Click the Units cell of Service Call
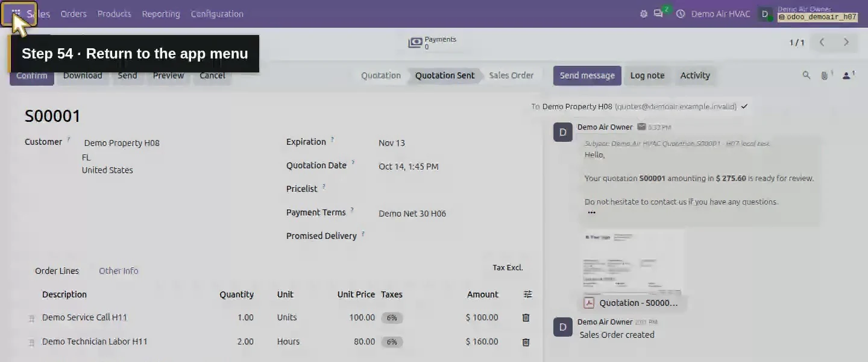The height and width of the screenshot is (362, 868). (287, 317)
